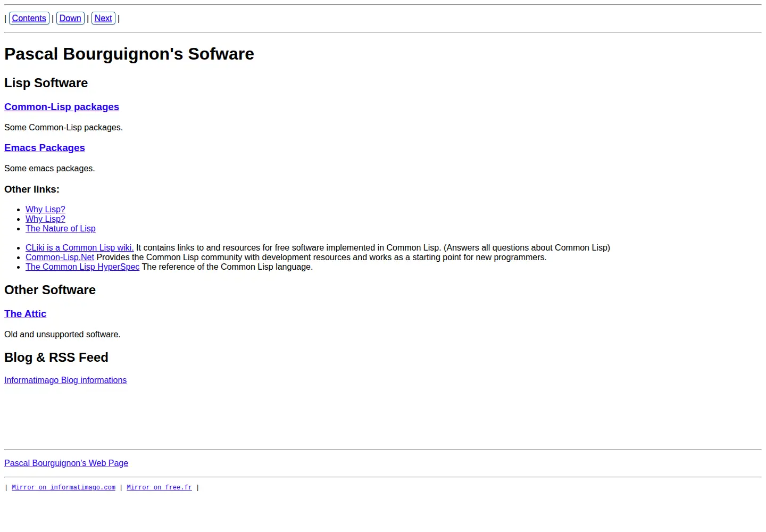The height and width of the screenshot is (532, 766).
Task: Click the text '(Answers all questions about Common Lisp)'
Action: click(527, 248)
